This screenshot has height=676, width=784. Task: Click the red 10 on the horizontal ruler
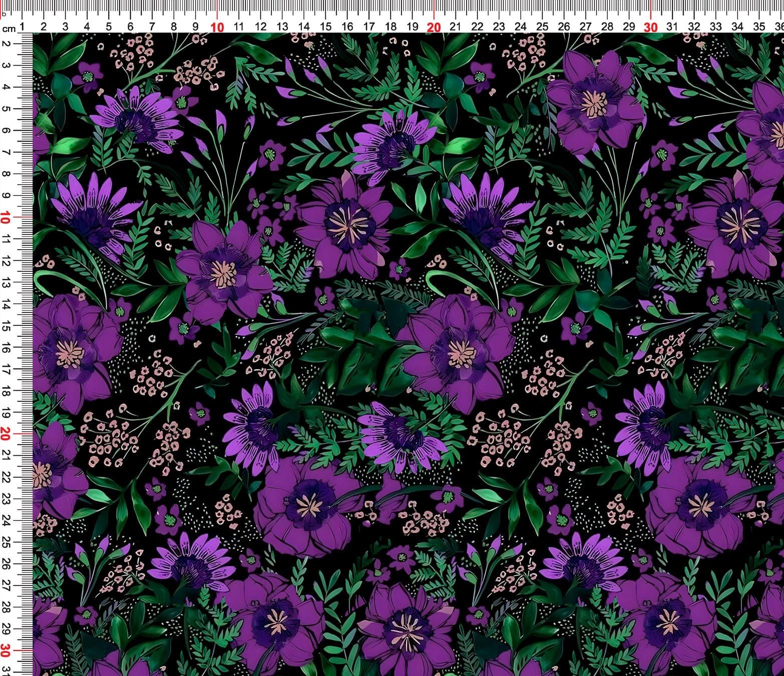pos(217,28)
